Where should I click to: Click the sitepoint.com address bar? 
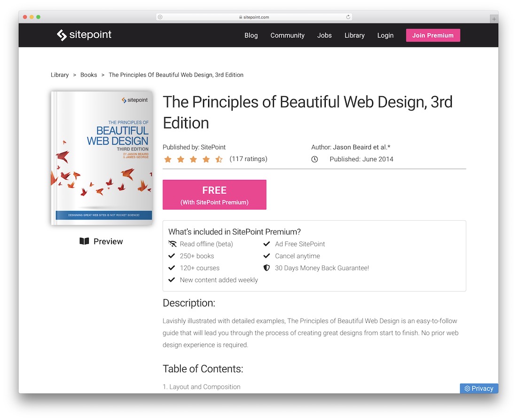pos(254,17)
